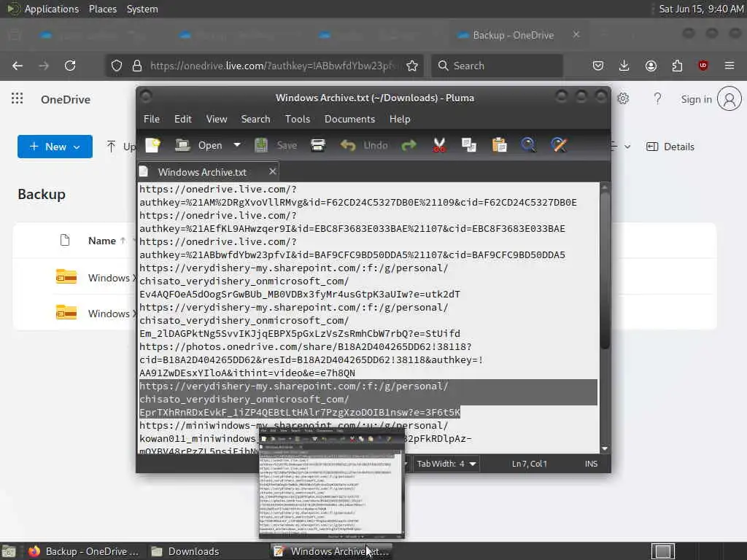
Task: Open the OneDrive settings gear
Action: tap(623, 98)
